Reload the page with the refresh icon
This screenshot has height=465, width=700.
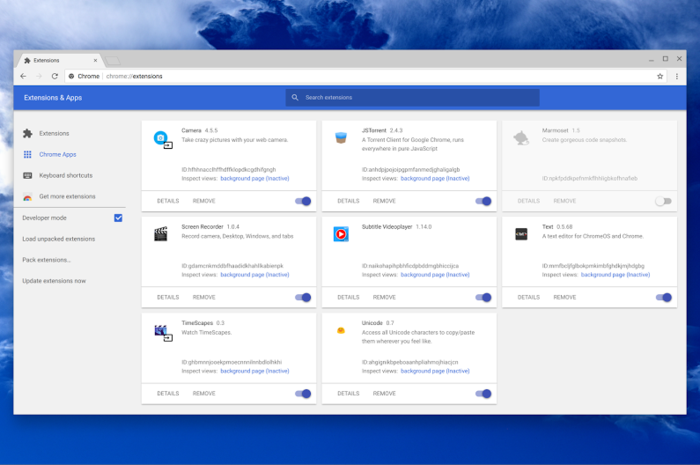[54, 76]
